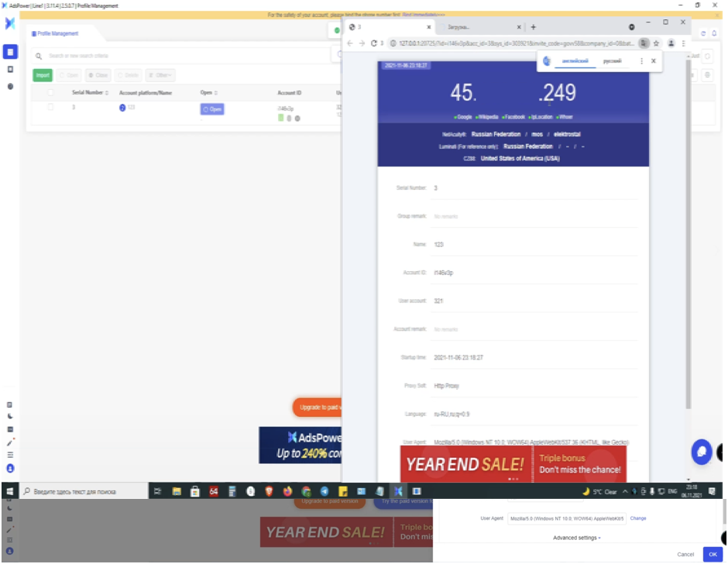Open Telegram from the Windows taskbar
Image resolution: width=728 pixels, height=564 pixels.
click(325, 491)
